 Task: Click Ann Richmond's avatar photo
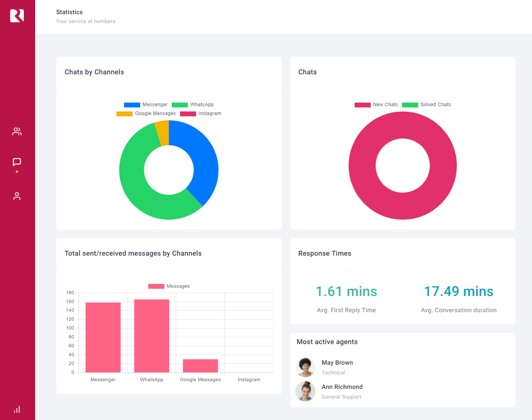pos(305,391)
